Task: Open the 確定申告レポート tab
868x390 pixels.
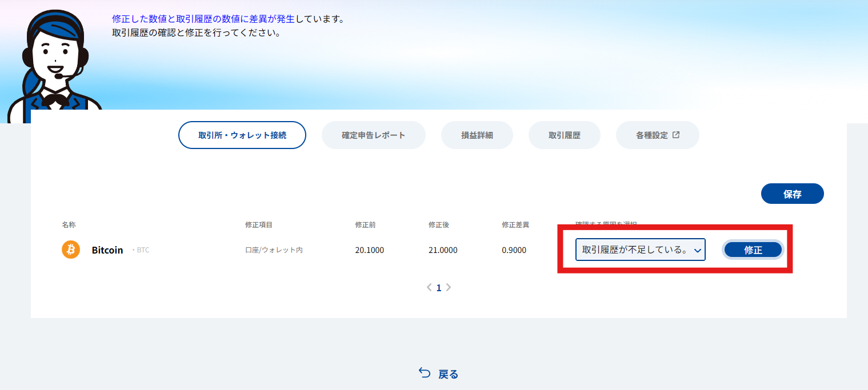Action: (x=374, y=135)
